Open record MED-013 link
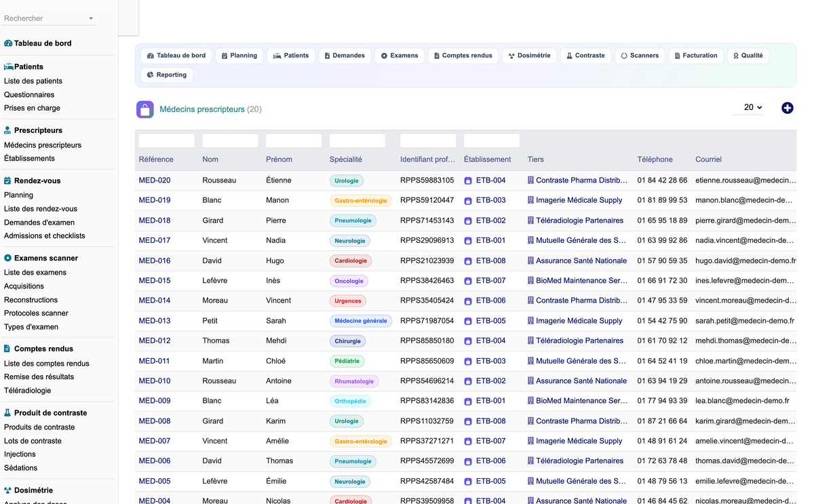 point(155,321)
